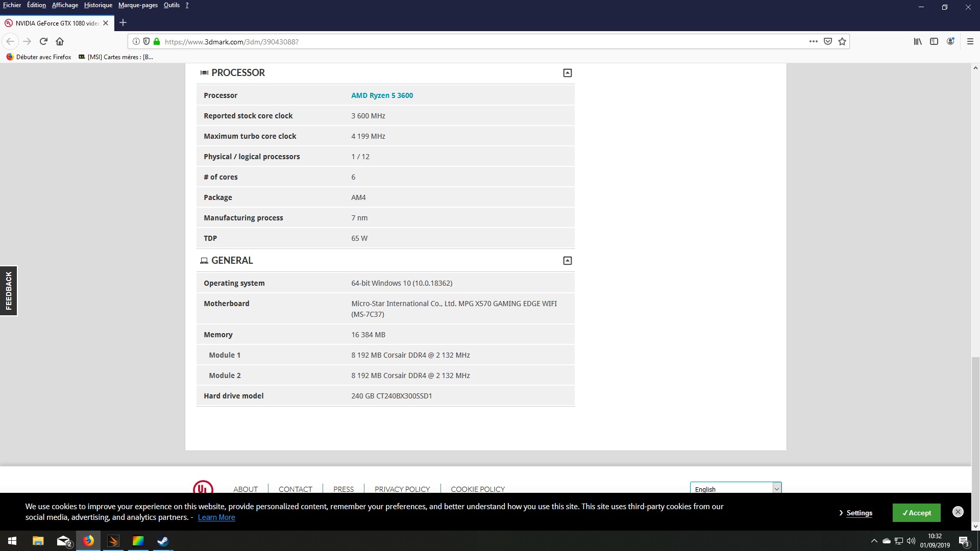
Task: Open the Édition menu
Action: pos(36,5)
